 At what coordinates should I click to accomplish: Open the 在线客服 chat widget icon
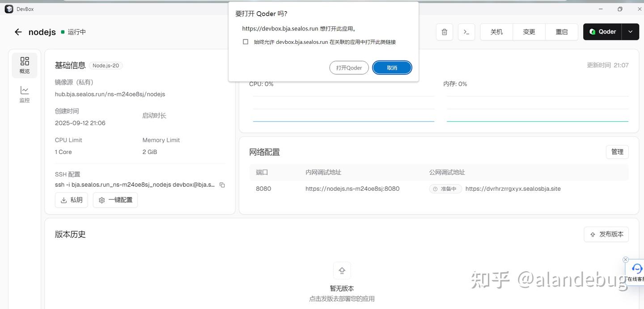[637, 270]
